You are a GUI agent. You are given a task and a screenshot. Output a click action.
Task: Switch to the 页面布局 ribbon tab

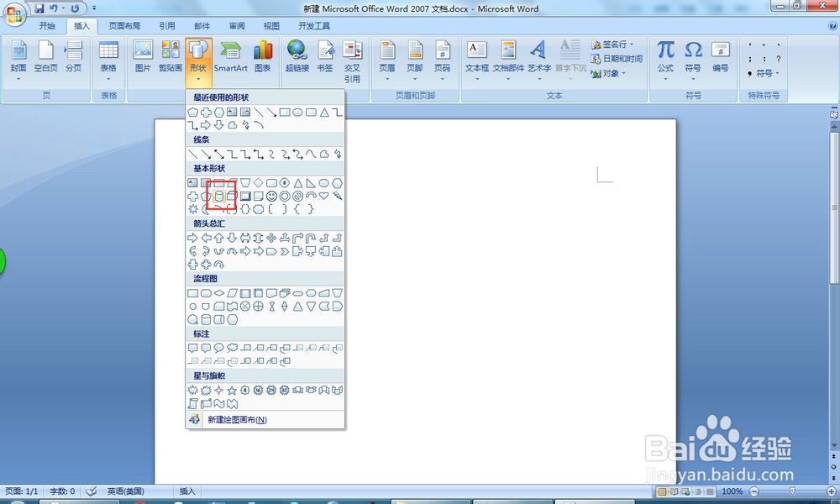(x=124, y=25)
